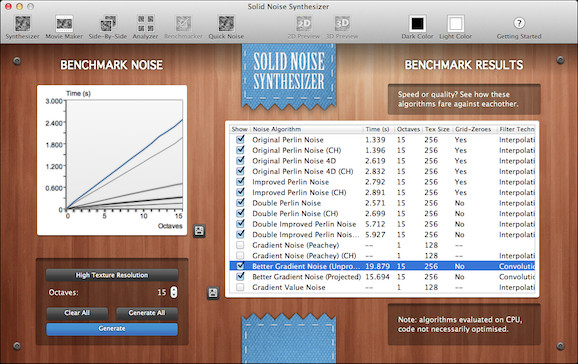Open the Getting Started help icon
Viewport: 578px width, 364px height.
pyautogui.click(x=519, y=27)
